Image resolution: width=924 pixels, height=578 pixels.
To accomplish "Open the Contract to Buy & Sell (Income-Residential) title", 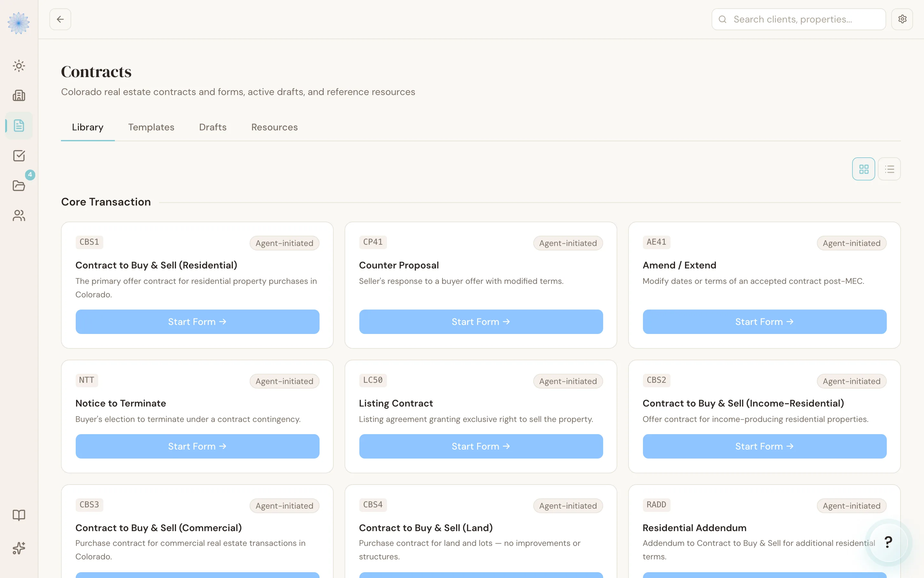I will coord(743,403).
